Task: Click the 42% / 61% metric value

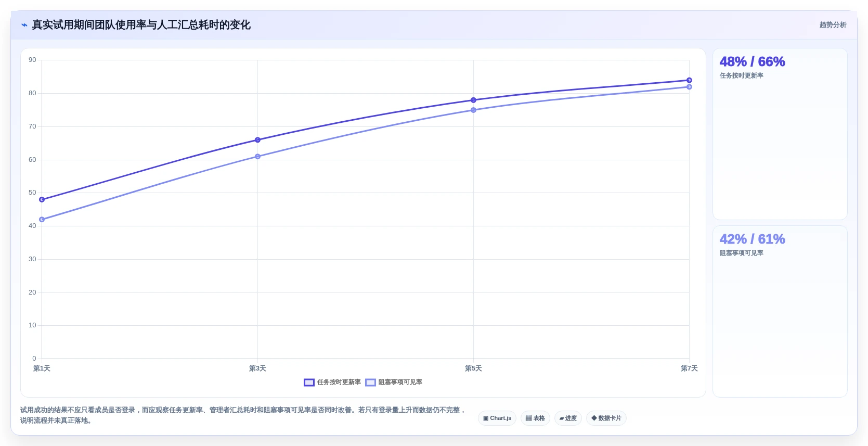Action: click(752, 239)
